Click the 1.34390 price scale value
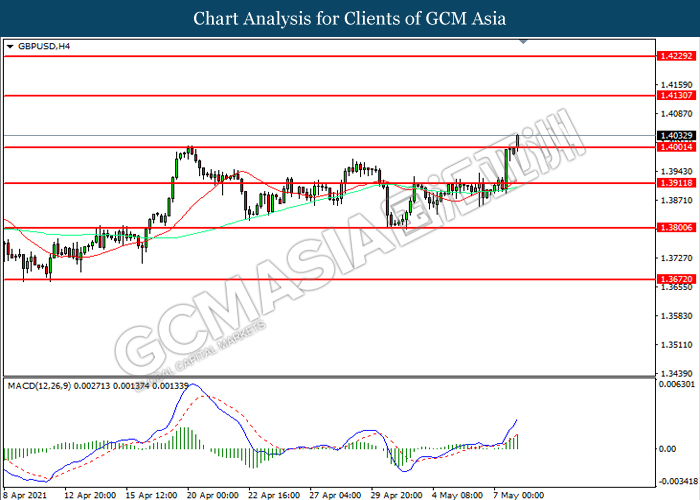The height and width of the screenshot is (500, 700). pyautogui.click(x=676, y=373)
